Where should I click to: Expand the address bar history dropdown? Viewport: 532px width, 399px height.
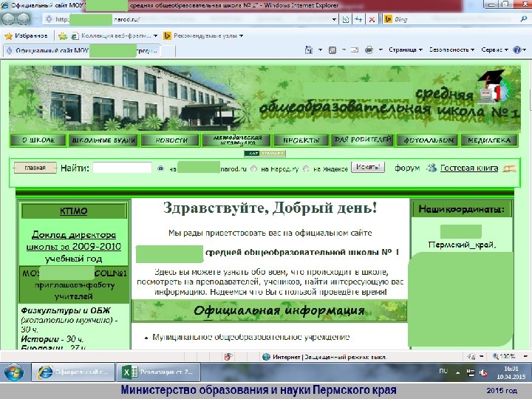point(335,19)
